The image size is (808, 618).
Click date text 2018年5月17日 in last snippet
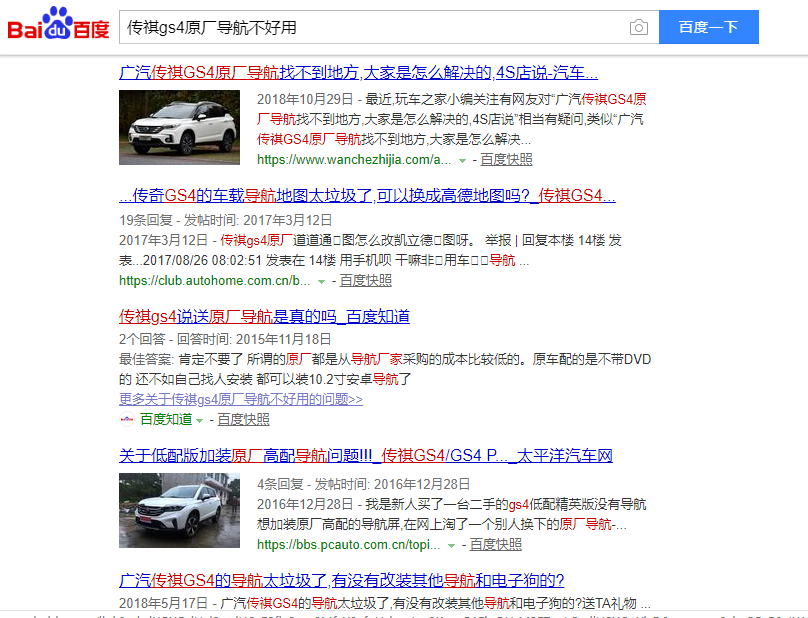point(163,603)
